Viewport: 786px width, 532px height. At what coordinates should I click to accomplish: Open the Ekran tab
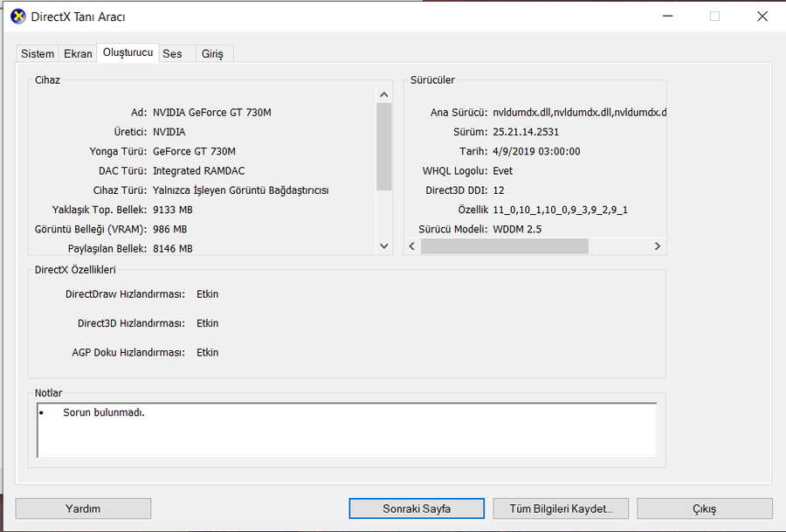(x=78, y=53)
